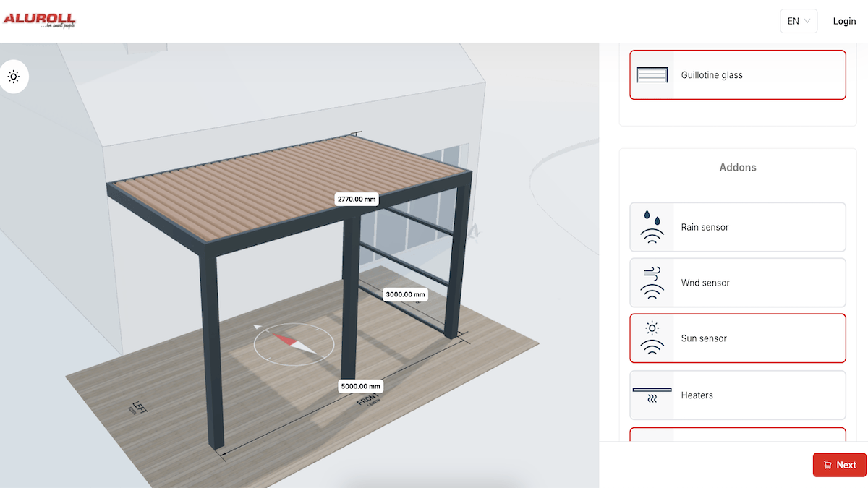Select the Sun sensor icon in Addons
The image size is (868, 488).
point(652,338)
